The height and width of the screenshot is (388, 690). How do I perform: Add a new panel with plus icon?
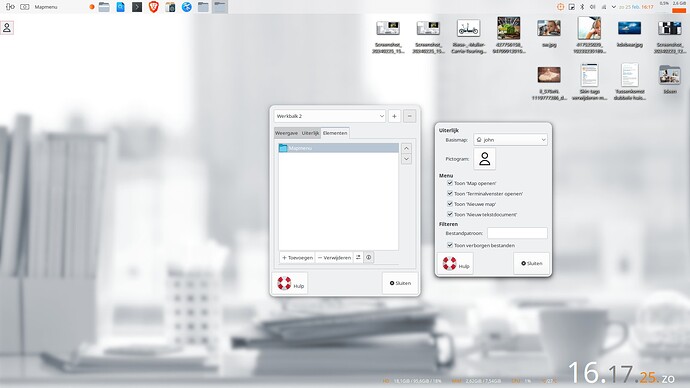(x=394, y=116)
